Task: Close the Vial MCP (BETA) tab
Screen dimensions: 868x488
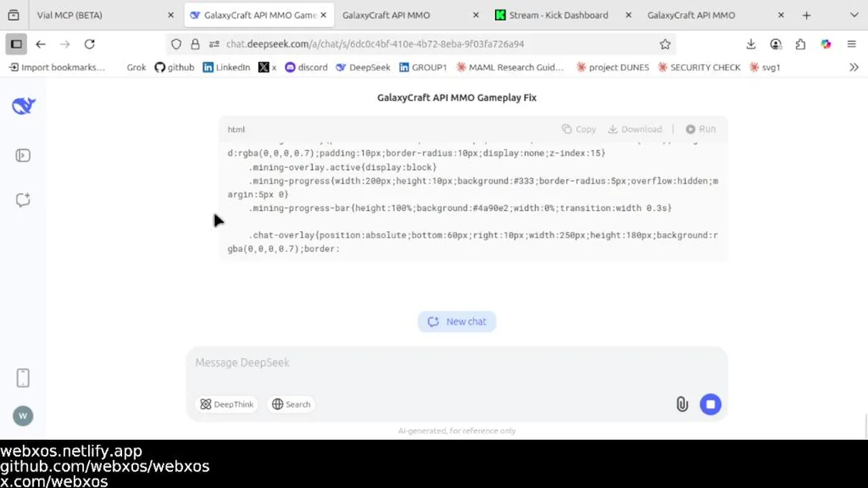Action: [171, 15]
